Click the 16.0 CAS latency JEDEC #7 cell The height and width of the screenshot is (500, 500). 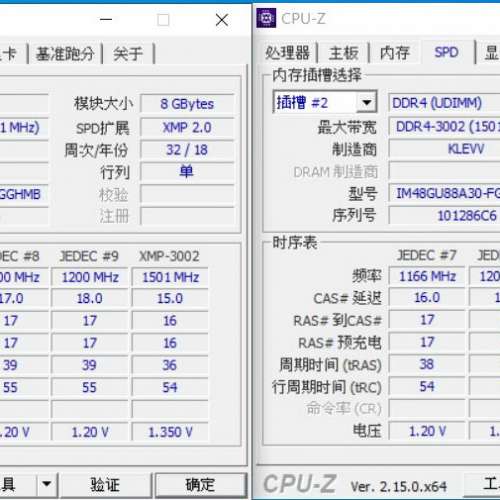[x=427, y=298]
